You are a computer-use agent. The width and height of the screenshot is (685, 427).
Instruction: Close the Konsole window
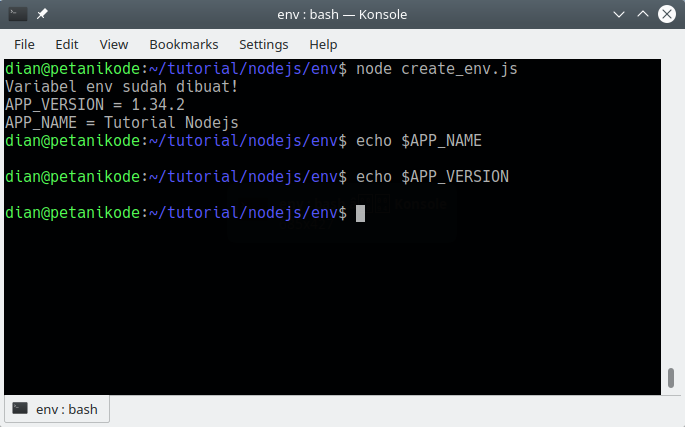coord(667,15)
